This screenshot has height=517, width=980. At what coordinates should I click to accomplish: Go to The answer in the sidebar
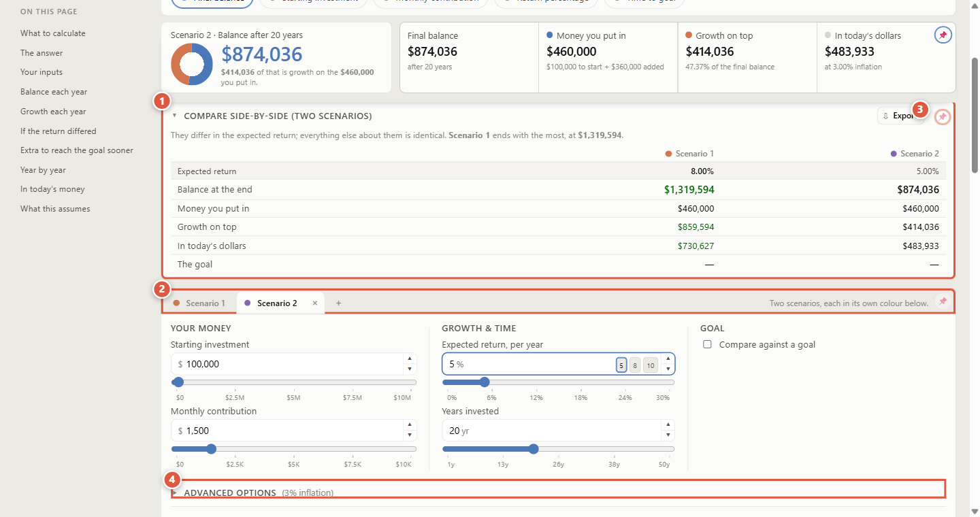point(42,53)
